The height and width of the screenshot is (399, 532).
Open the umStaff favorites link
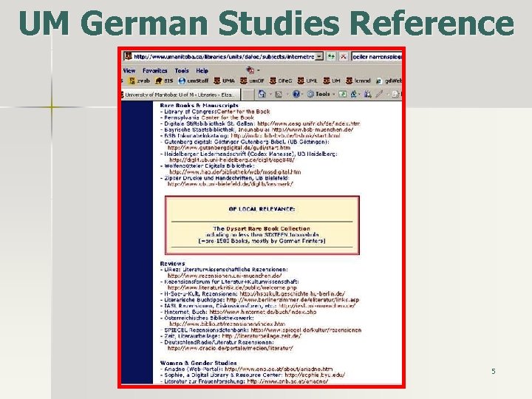point(194,81)
